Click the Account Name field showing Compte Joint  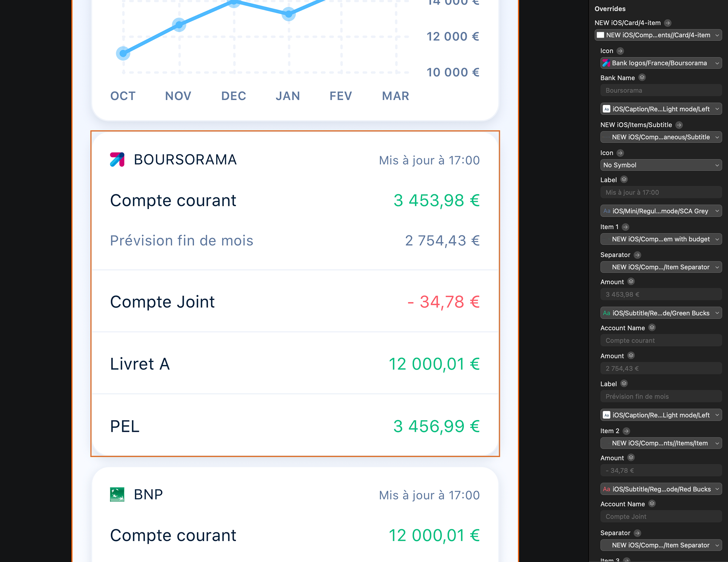(x=661, y=517)
